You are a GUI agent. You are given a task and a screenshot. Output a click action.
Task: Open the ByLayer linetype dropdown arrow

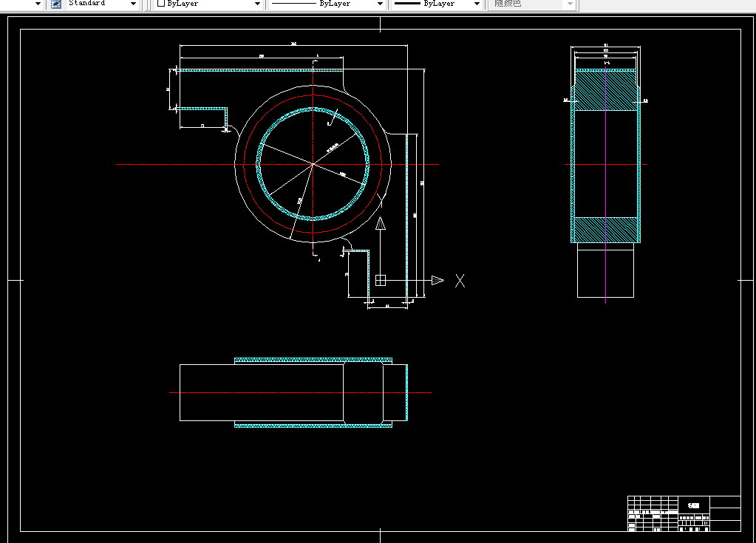[380, 4]
